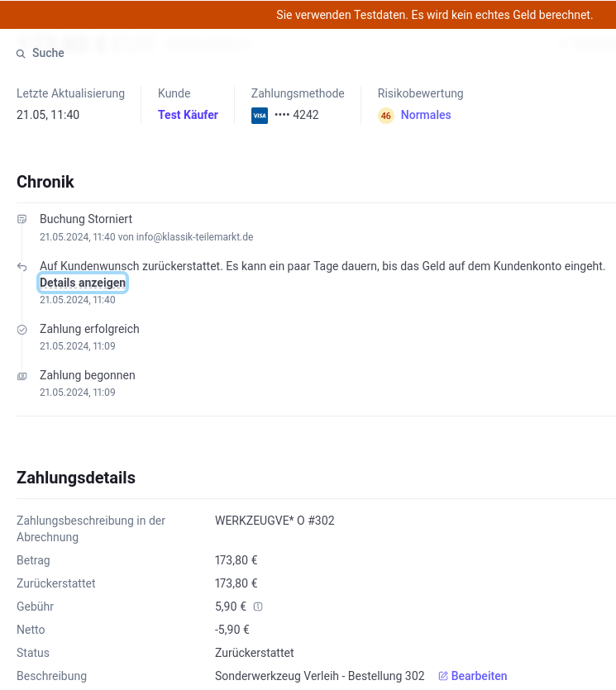
Task: Click Bearbeiten to edit the description
Action: pos(479,675)
